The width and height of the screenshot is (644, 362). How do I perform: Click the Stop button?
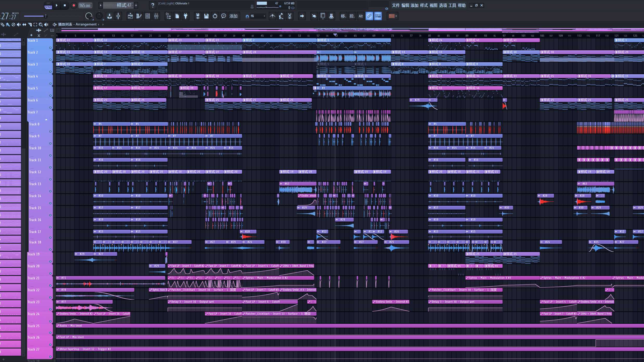pyautogui.click(x=65, y=5)
